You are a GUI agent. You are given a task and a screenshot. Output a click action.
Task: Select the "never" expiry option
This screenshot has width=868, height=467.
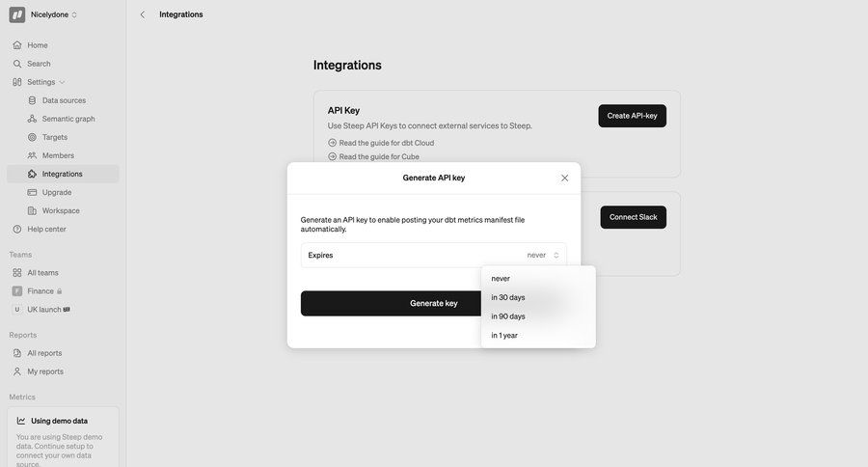coord(501,279)
